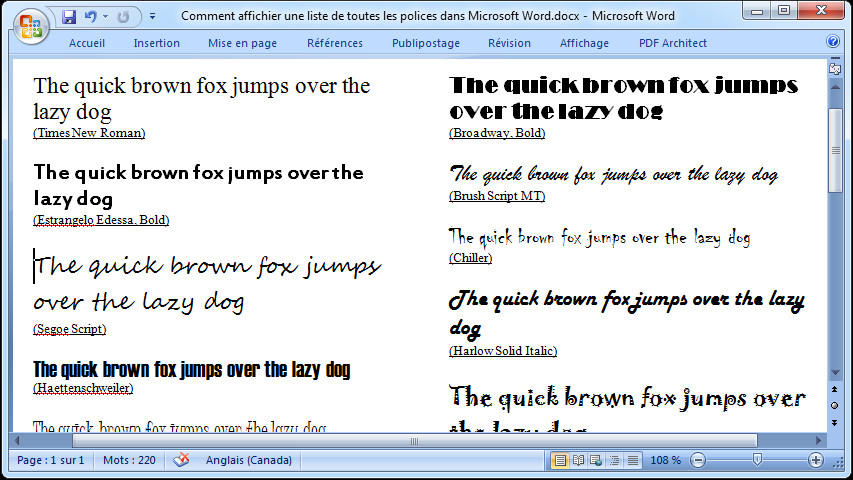The height and width of the screenshot is (480, 853).
Task: Click the 108 % zoom level button
Action: point(665,460)
